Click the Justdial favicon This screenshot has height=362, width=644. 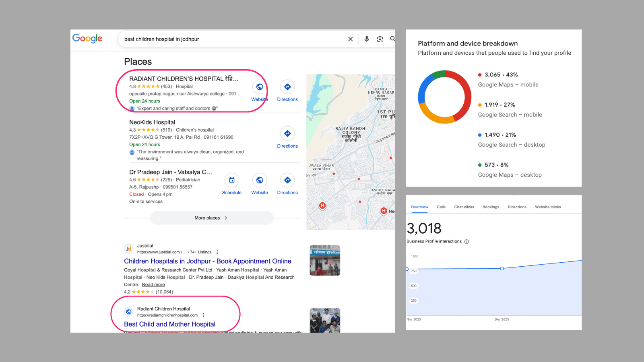(129, 249)
